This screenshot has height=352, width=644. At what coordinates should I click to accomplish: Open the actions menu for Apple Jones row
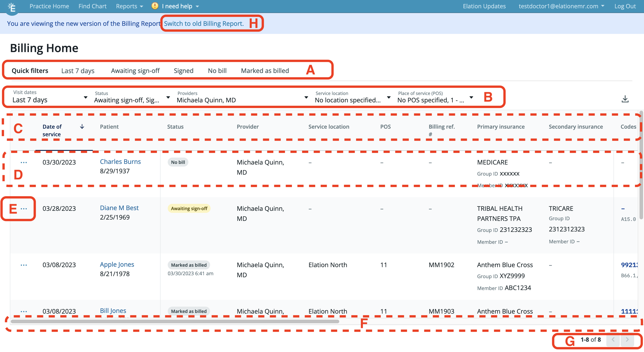[x=24, y=265]
